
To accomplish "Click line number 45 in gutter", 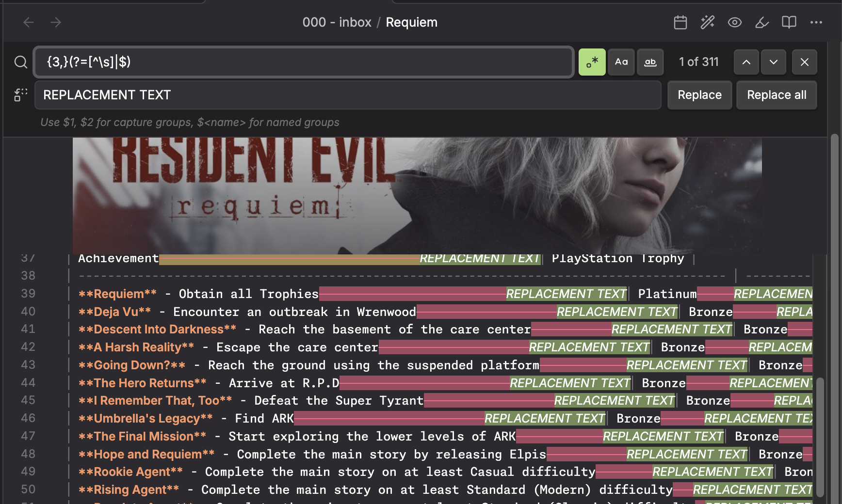I will (28, 400).
